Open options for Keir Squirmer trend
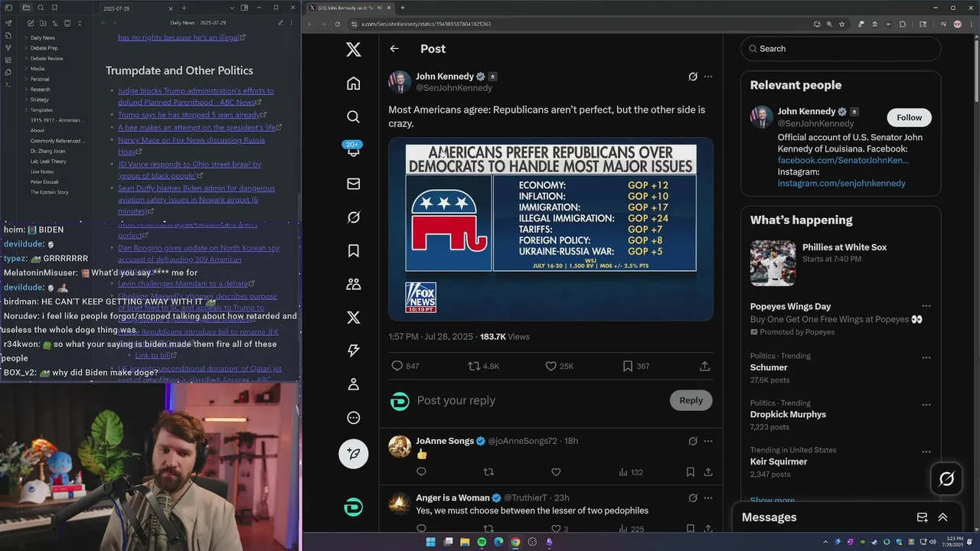Screen dimensions: 980x551 926,452
